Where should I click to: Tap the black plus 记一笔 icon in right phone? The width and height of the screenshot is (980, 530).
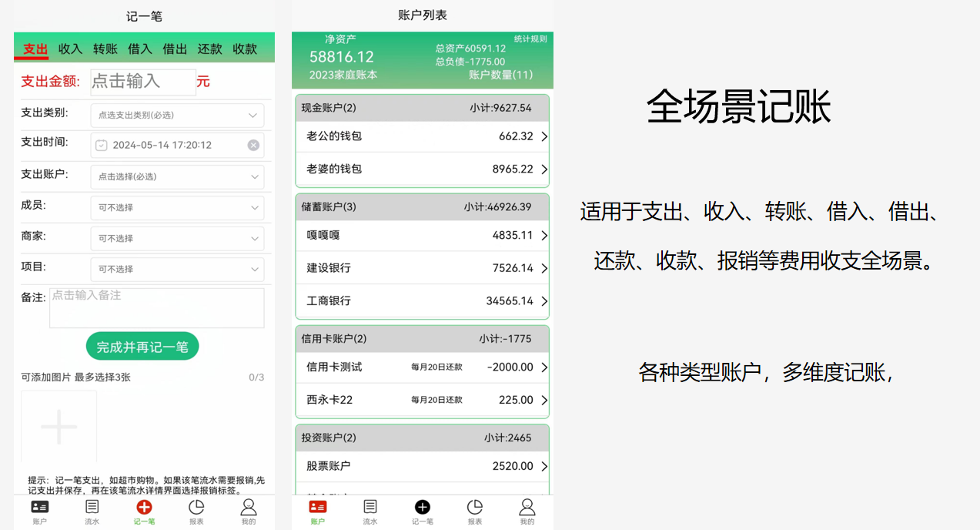click(423, 508)
